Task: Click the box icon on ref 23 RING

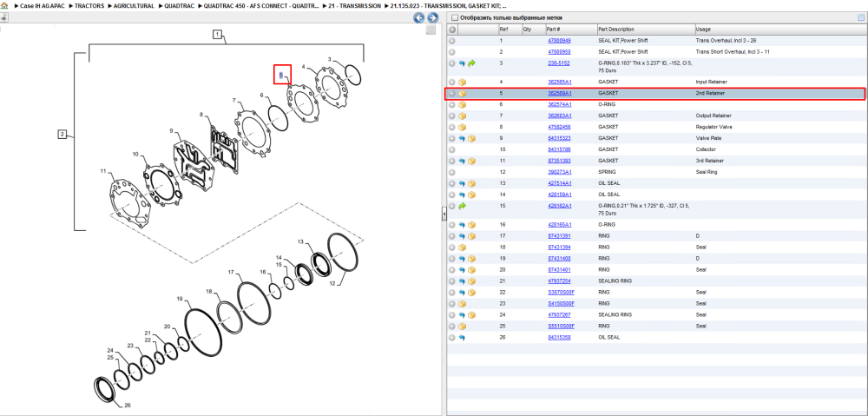Action: [463, 304]
